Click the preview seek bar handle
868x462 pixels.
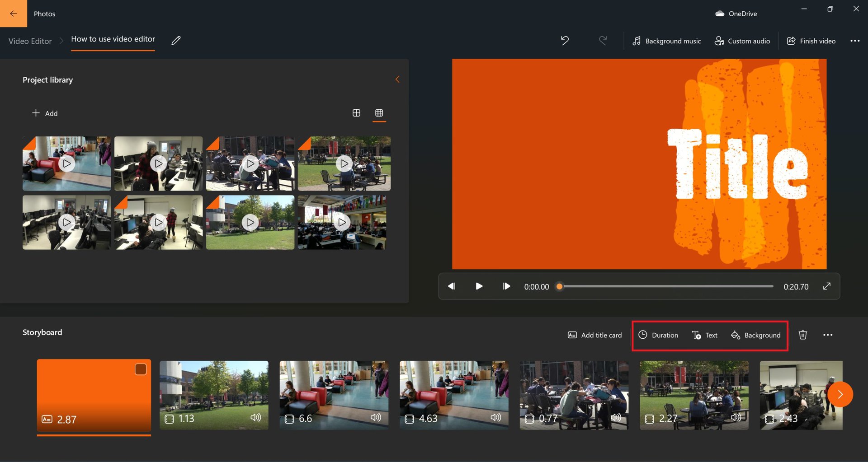pos(559,286)
